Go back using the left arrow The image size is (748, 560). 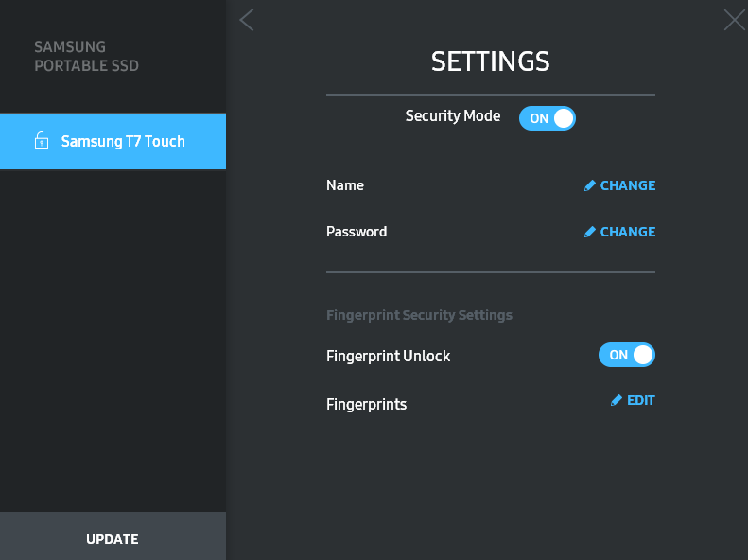coord(247,20)
